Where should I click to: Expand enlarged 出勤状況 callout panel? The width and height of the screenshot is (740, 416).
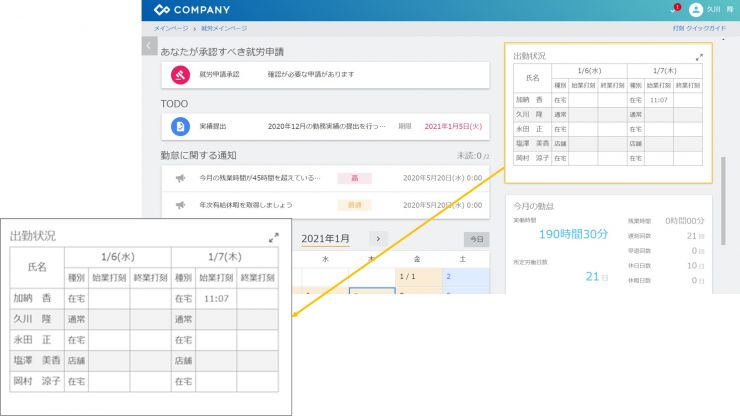click(x=274, y=238)
